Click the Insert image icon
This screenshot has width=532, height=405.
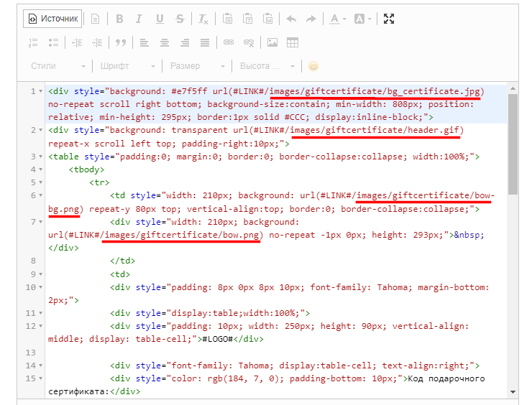(272, 42)
